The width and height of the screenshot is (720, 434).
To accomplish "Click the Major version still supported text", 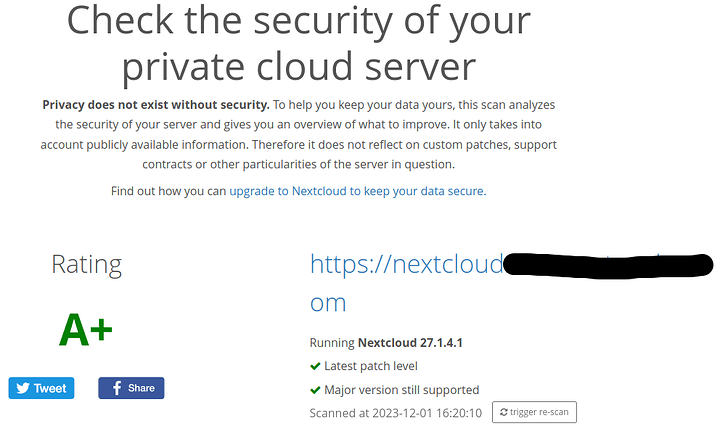I will coord(401,390).
